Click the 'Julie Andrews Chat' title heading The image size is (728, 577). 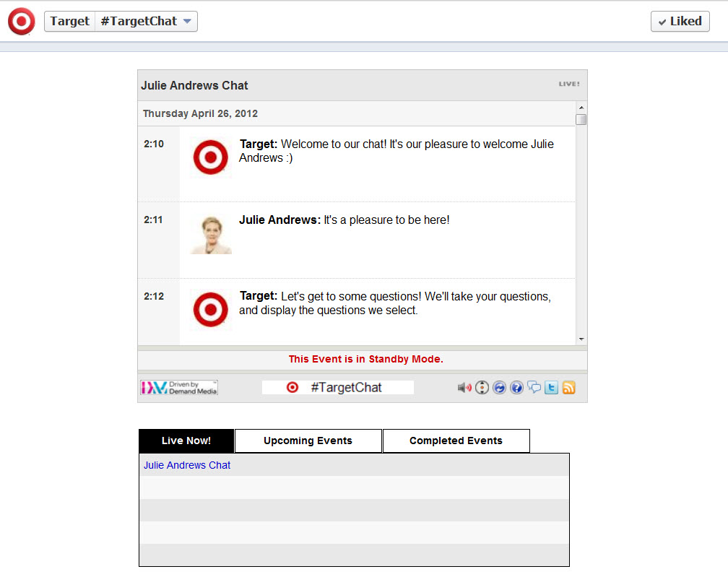point(194,85)
